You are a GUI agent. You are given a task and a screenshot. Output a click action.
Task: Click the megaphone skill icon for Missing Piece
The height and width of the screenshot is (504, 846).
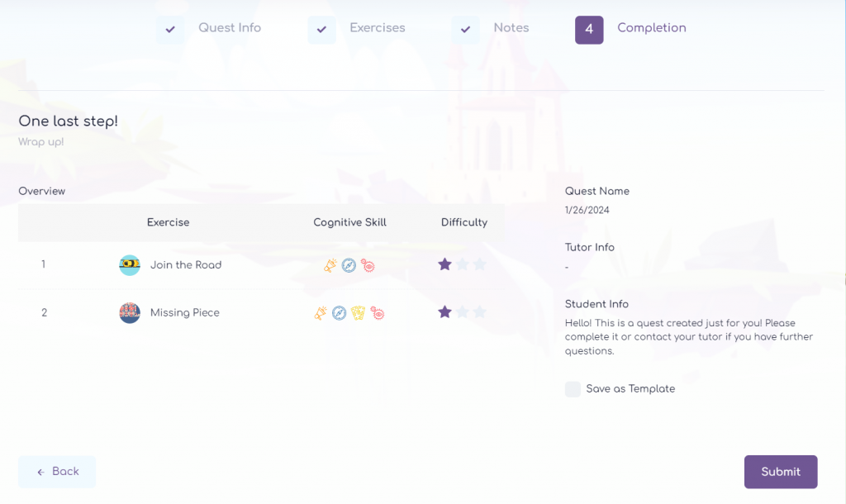(x=321, y=313)
